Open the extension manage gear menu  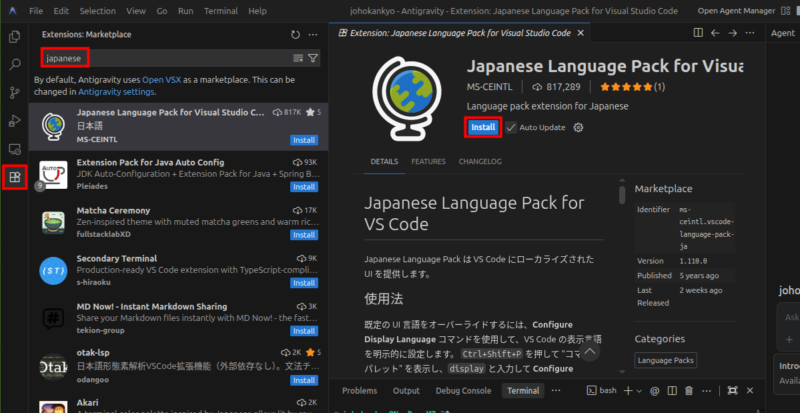coord(578,128)
